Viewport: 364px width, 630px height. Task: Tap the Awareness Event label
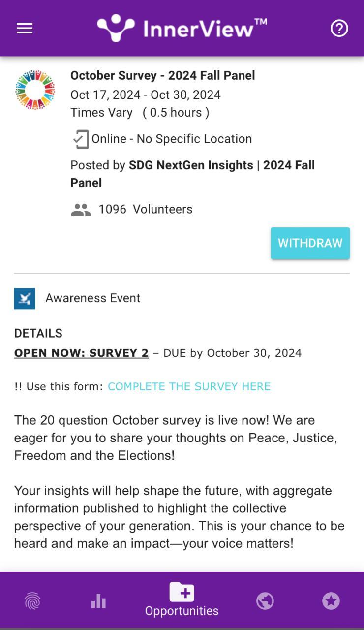pyautogui.click(x=92, y=298)
